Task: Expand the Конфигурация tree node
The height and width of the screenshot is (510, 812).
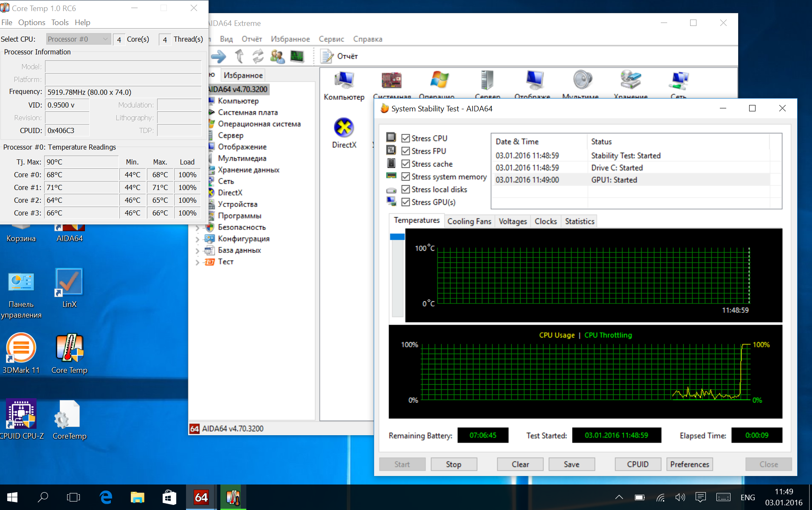Action: point(197,239)
